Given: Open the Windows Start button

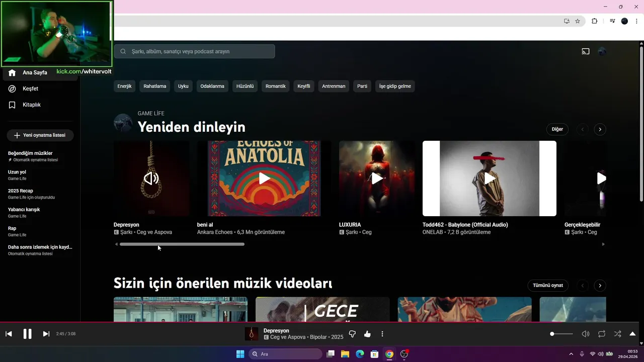Looking at the screenshot, I should 240,354.
